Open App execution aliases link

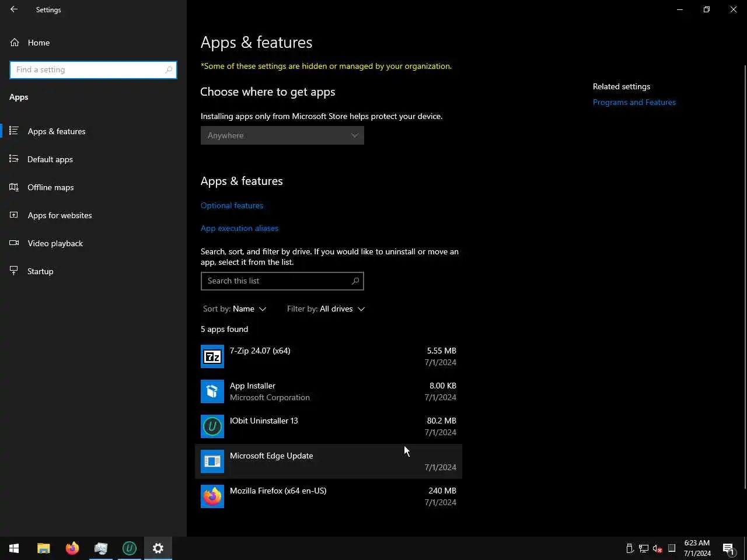pyautogui.click(x=239, y=228)
